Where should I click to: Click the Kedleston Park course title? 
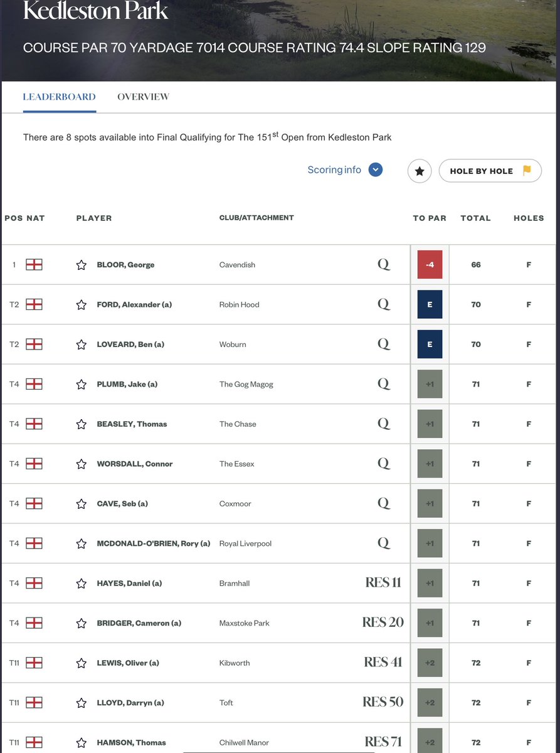96,11
